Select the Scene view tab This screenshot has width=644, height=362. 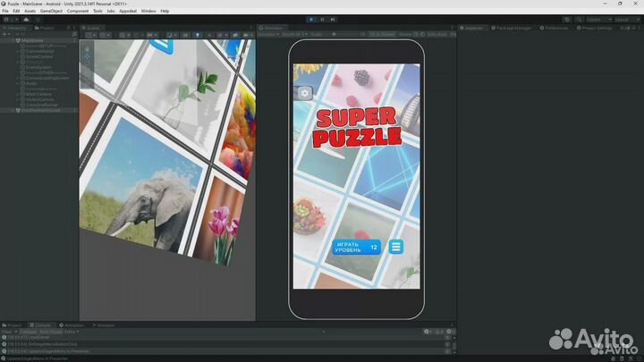coord(90,28)
